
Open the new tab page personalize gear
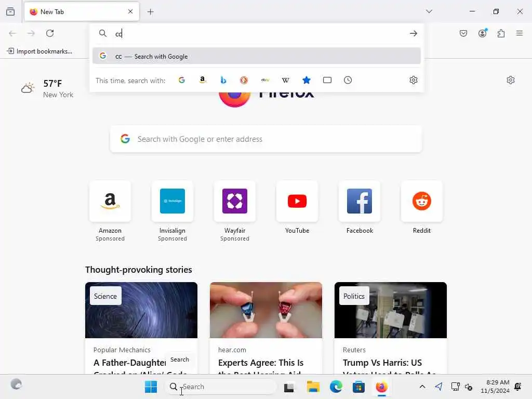point(511,80)
